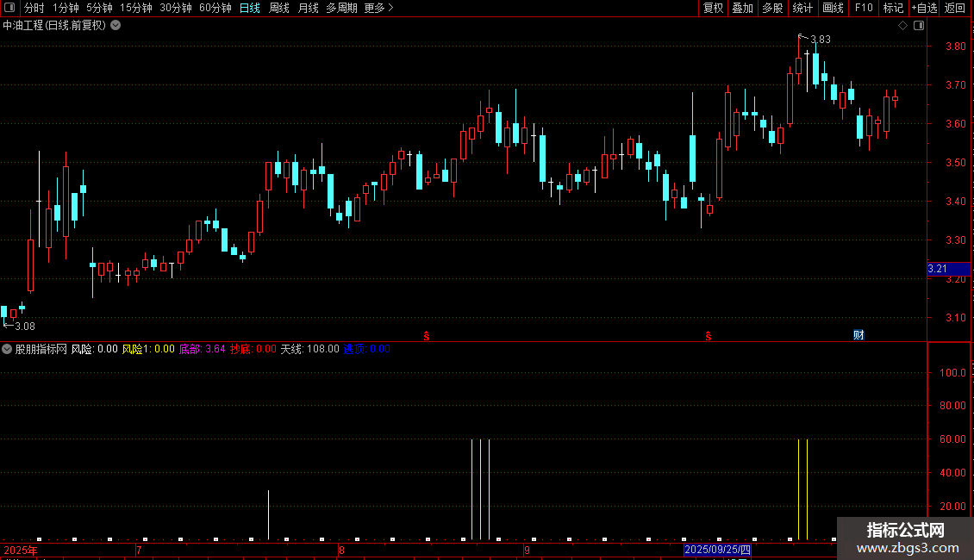Click the 叠加 overlay button
This screenshot has height=560, width=974.
pos(742,8)
